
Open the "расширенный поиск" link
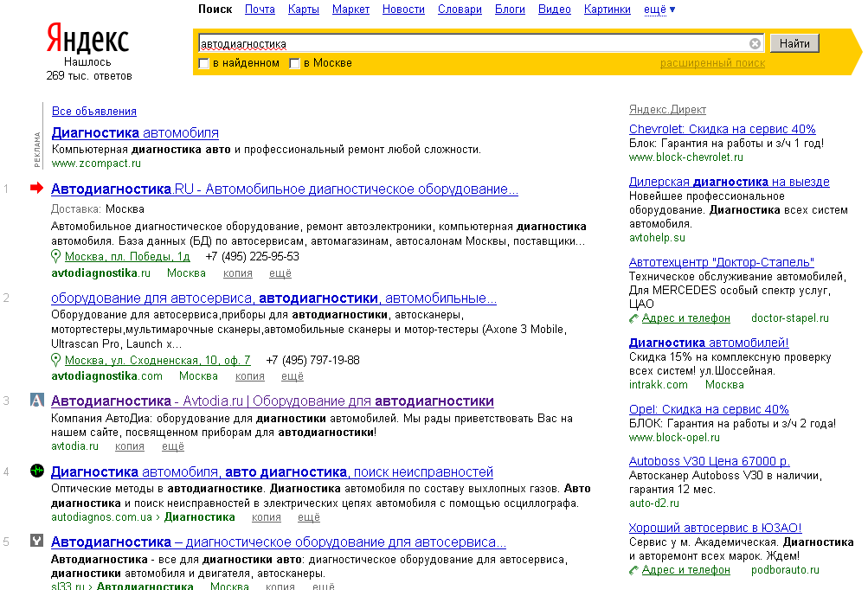[712, 63]
